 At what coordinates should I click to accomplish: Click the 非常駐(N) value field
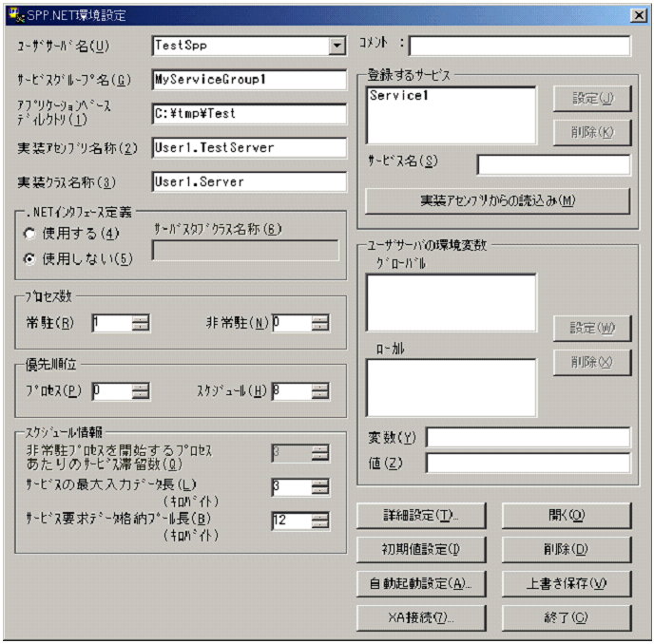click(292, 323)
